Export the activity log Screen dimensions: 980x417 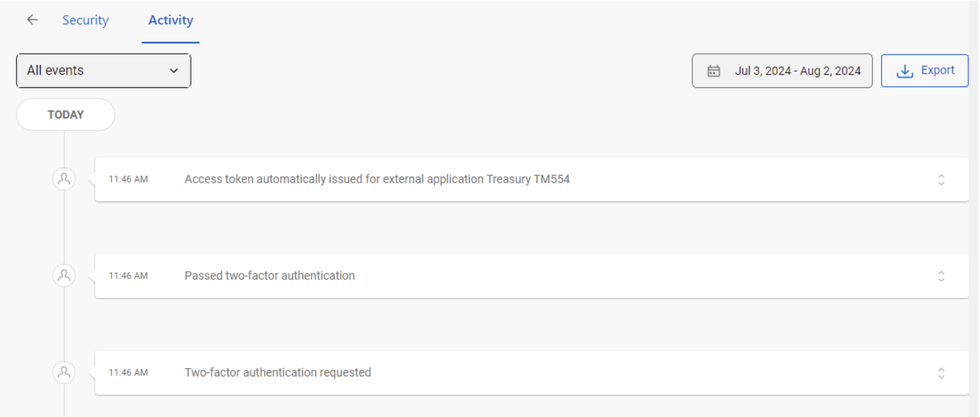point(924,71)
